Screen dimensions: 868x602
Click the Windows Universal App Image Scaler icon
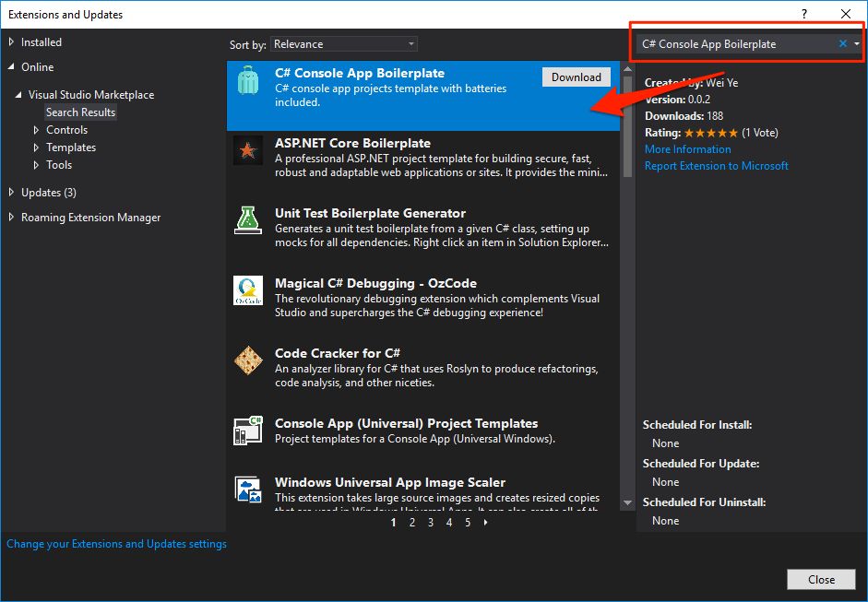tap(247, 490)
